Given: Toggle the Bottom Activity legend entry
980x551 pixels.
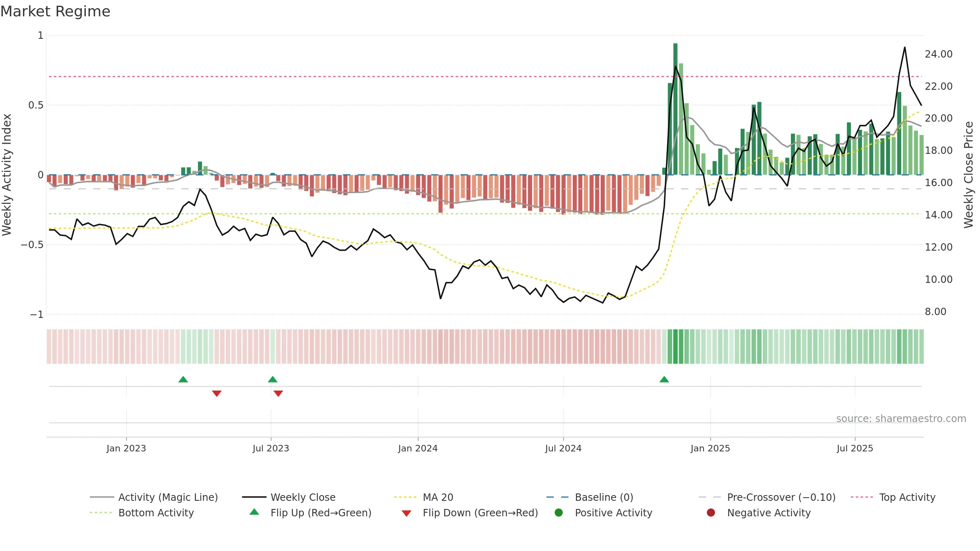Looking at the screenshot, I should click(142, 513).
